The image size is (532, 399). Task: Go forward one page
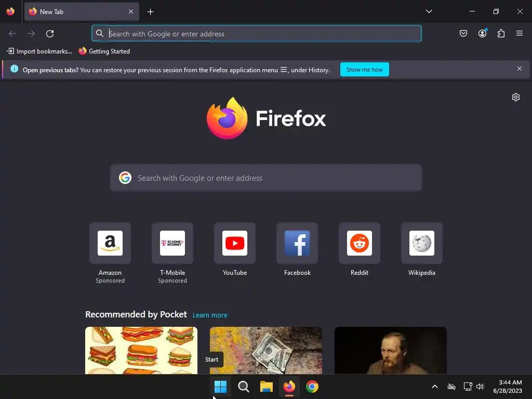click(31, 34)
